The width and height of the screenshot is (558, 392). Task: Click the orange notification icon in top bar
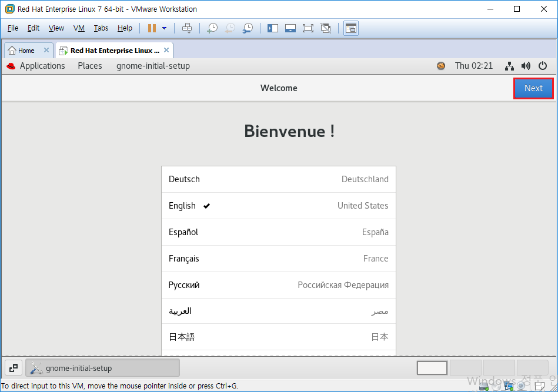[x=441, y=66]
